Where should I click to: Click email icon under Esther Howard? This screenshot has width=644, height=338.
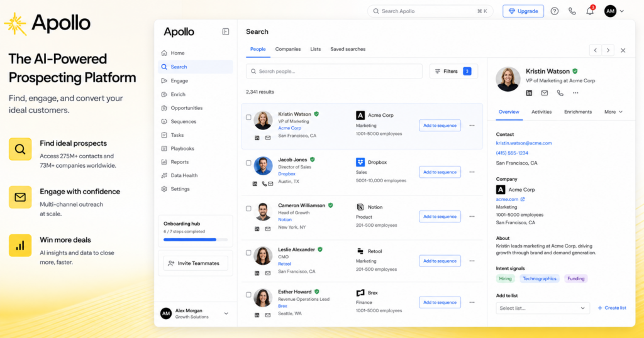(x=268, y=315)
